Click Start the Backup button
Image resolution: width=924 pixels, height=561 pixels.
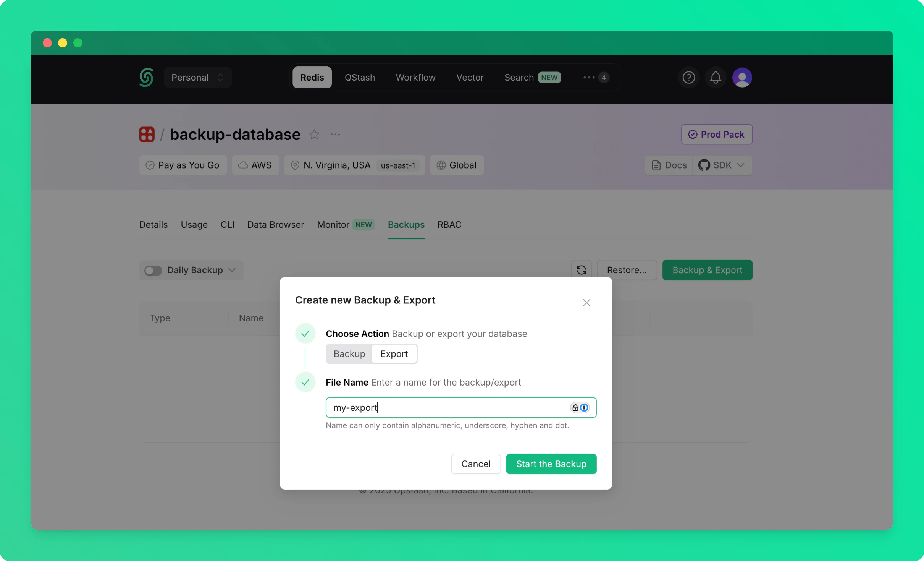(x=551, y=464)
